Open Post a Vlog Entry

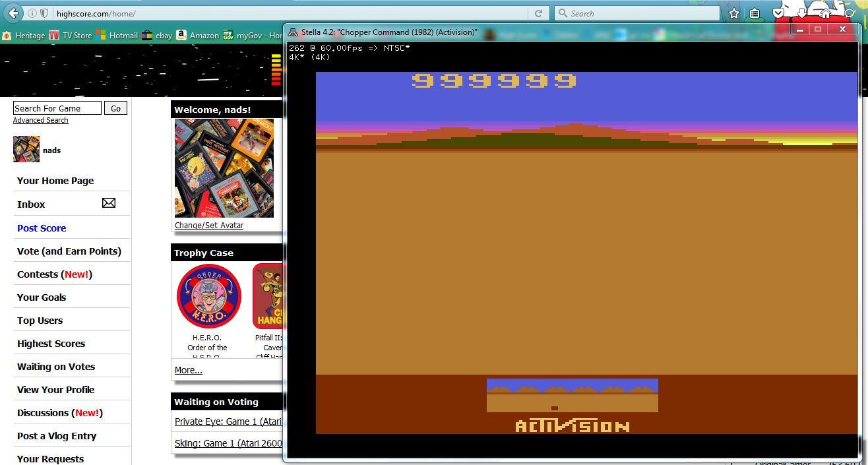tap(57, 436)
